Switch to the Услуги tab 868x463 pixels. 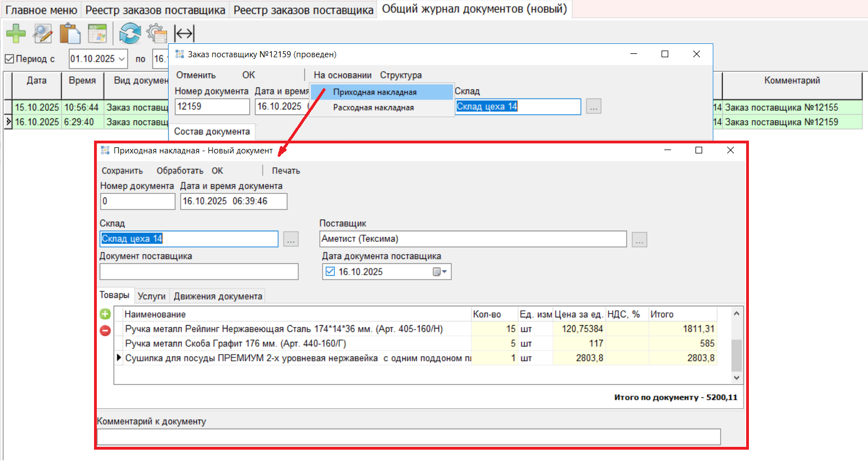click(x=151, y=296)
